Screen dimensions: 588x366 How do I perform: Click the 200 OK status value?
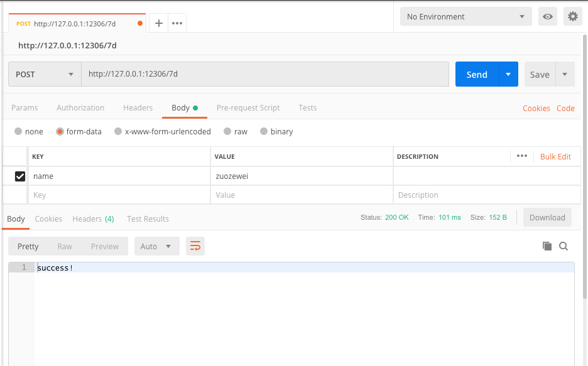click(397, 217)
